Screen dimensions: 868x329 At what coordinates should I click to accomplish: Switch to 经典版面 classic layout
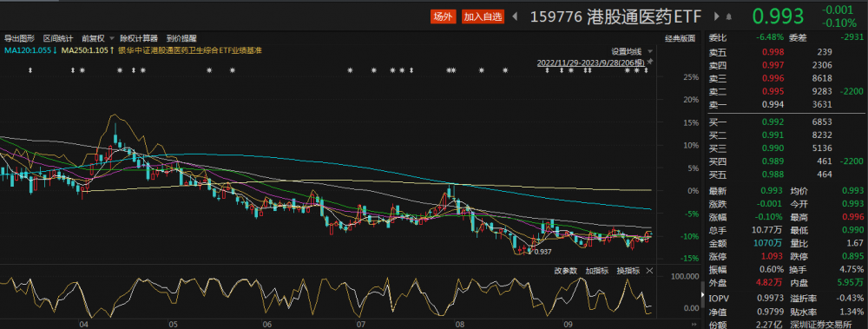click(x=680, y=38)
